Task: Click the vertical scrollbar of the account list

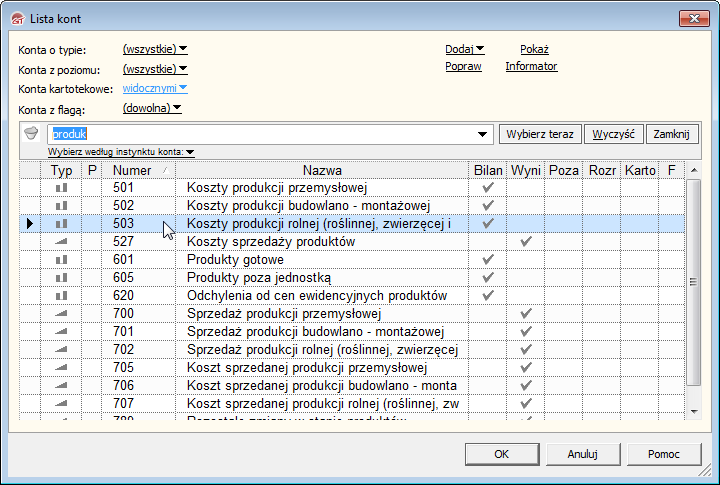Action: click(x=694, y=290)
